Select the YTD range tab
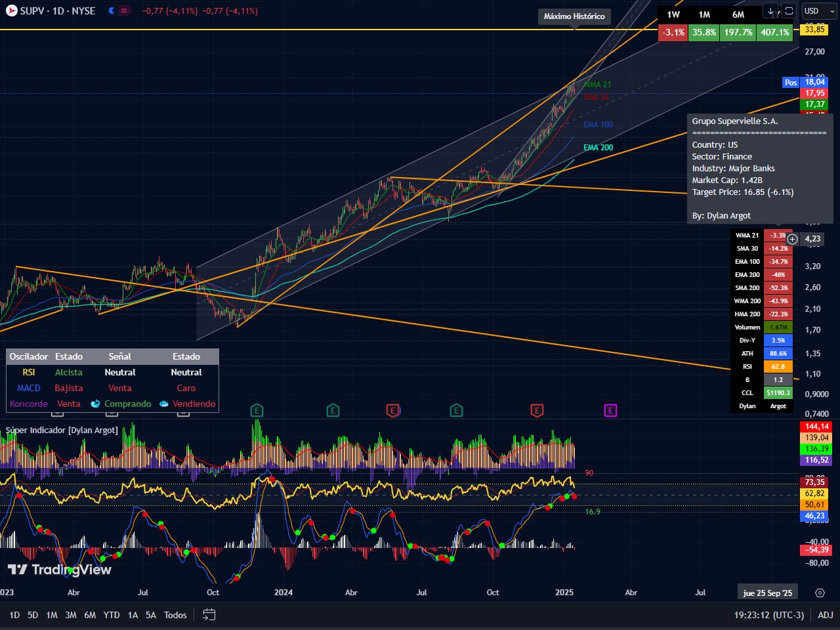 point(112,615)
